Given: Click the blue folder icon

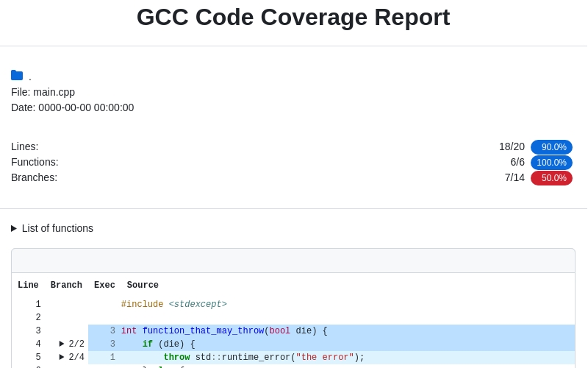Looking at the screenshot, I should 17,75.
